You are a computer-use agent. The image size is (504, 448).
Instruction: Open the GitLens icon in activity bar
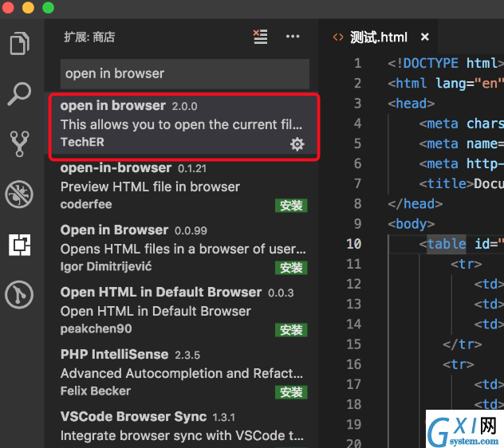tap(19, 295)
